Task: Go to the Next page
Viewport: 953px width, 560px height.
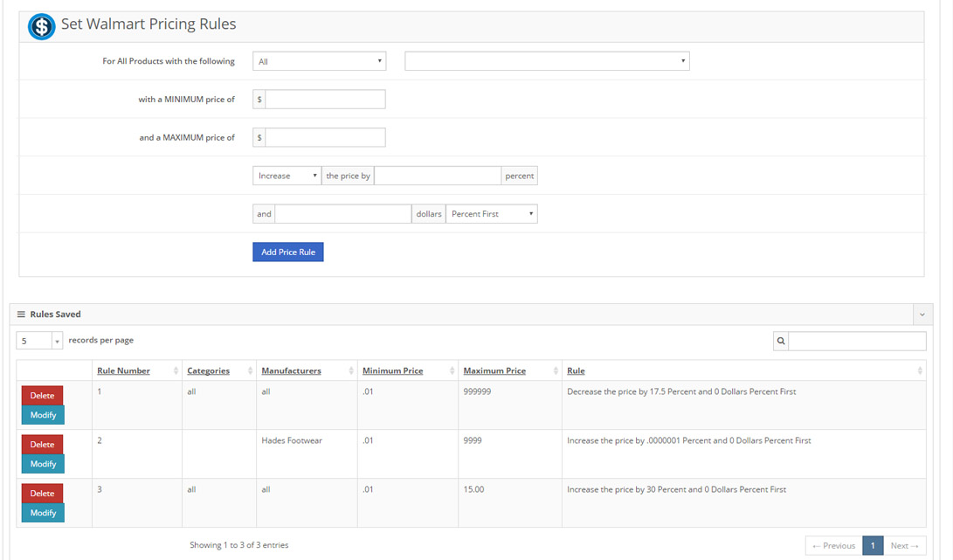Action: [x=904, y=545]
